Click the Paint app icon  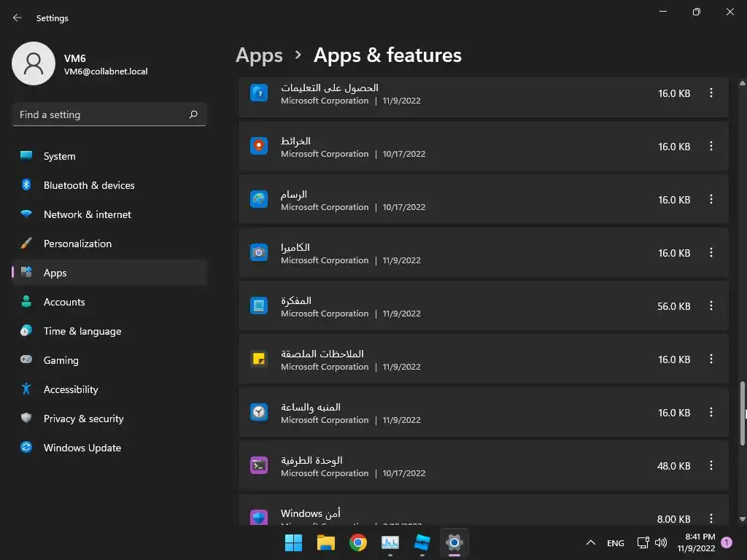pyautogui.click(x=259, y=200)
